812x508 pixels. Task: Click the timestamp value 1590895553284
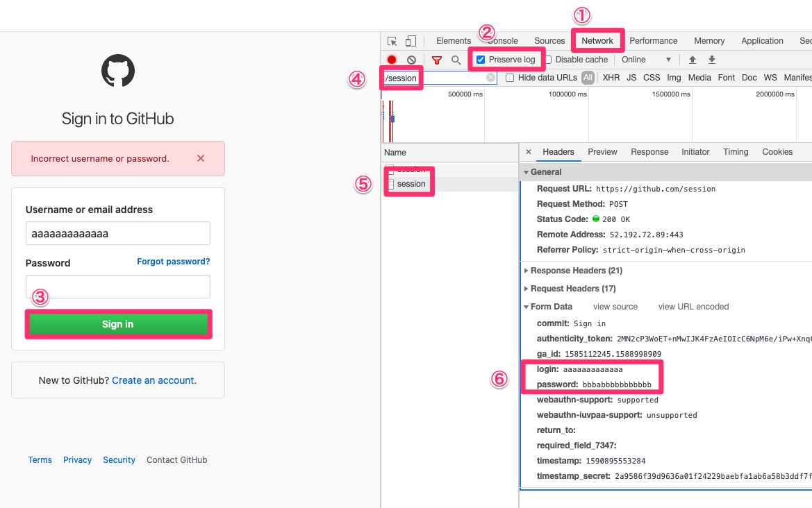point(615,461)
